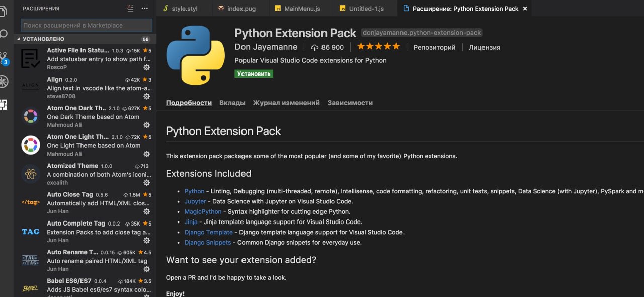The image size is (644, 297).
Task: Click the Extensions icon in activity bar
Action: coord(4,104)
